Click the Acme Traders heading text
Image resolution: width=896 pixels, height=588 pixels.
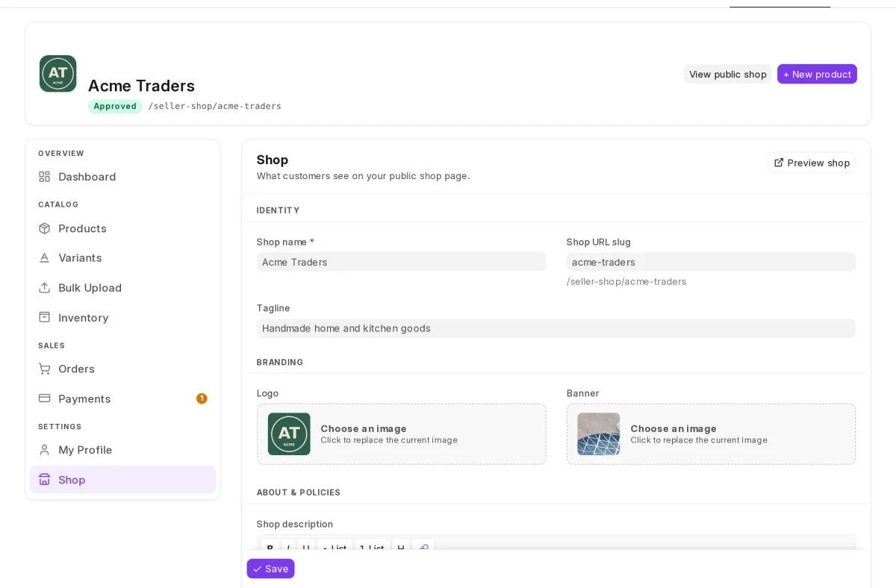click(141, 86)
